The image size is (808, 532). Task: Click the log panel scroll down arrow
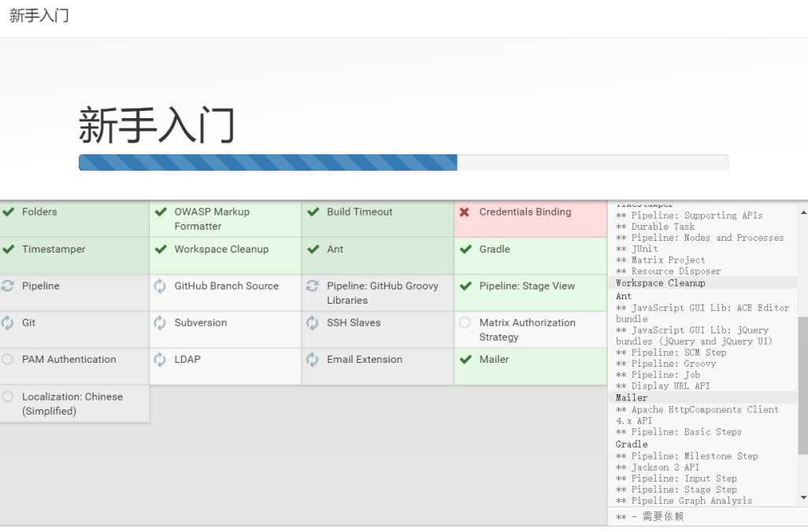pyautogui.click(x=802, y=497)
